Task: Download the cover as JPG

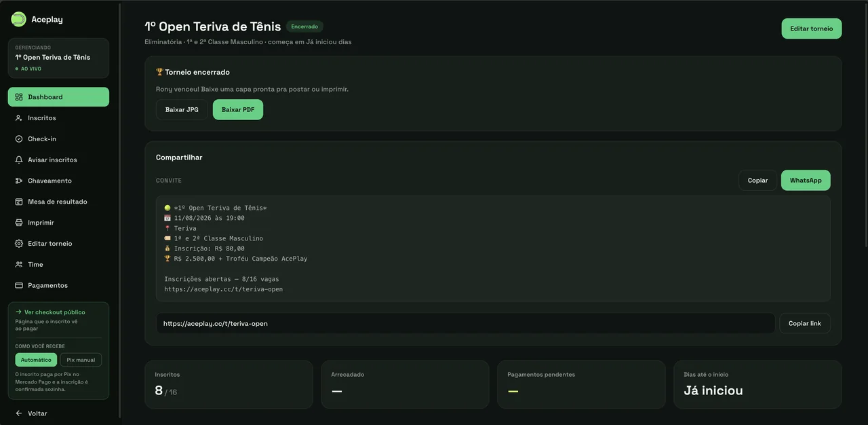Action: [x=182, y=109]
